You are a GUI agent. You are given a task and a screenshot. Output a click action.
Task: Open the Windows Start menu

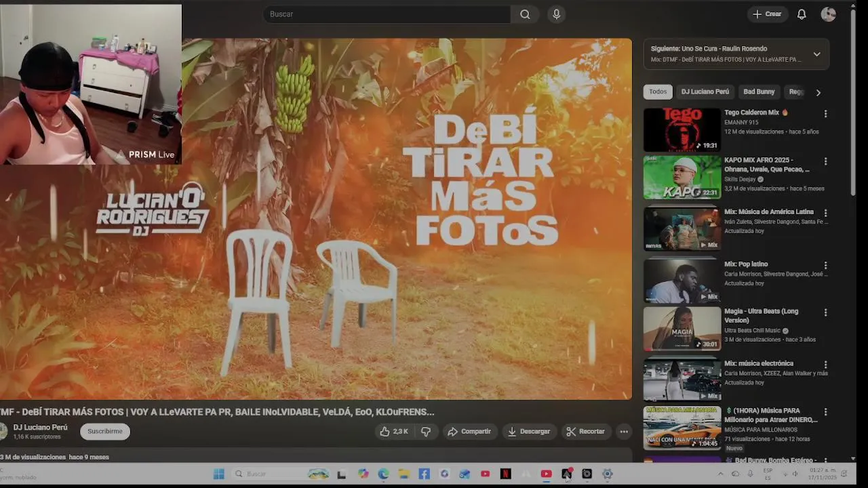[219, 474]
